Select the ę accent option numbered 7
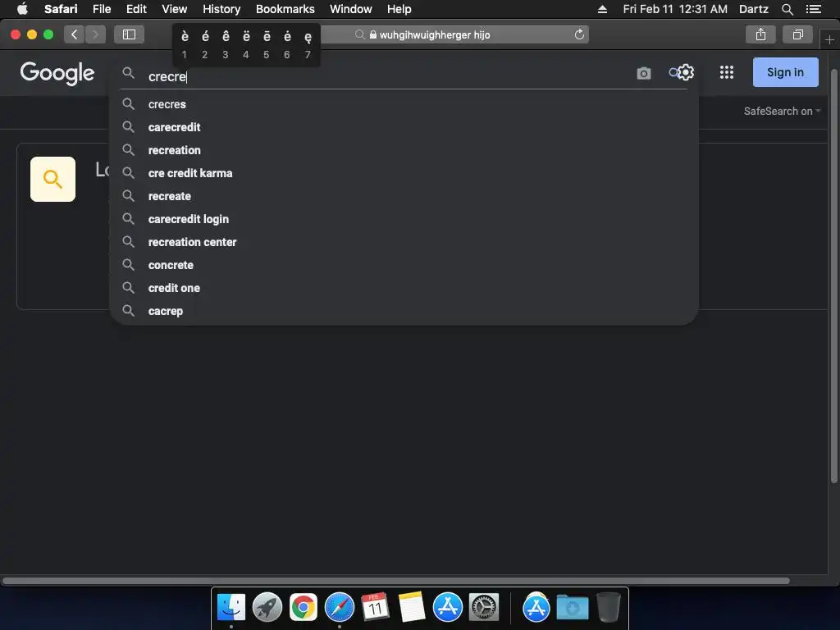The height and width of the screenshot is (630, 840). [x=308, y=44]
